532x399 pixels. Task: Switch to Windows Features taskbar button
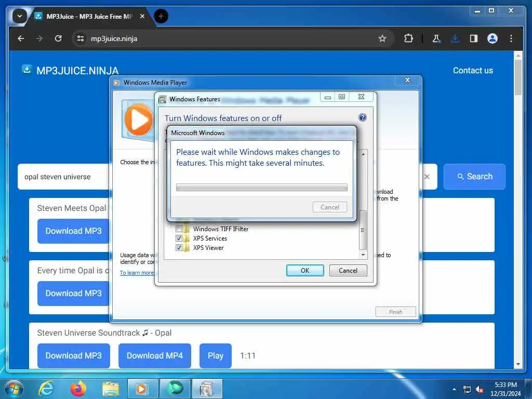click(207, 389)
